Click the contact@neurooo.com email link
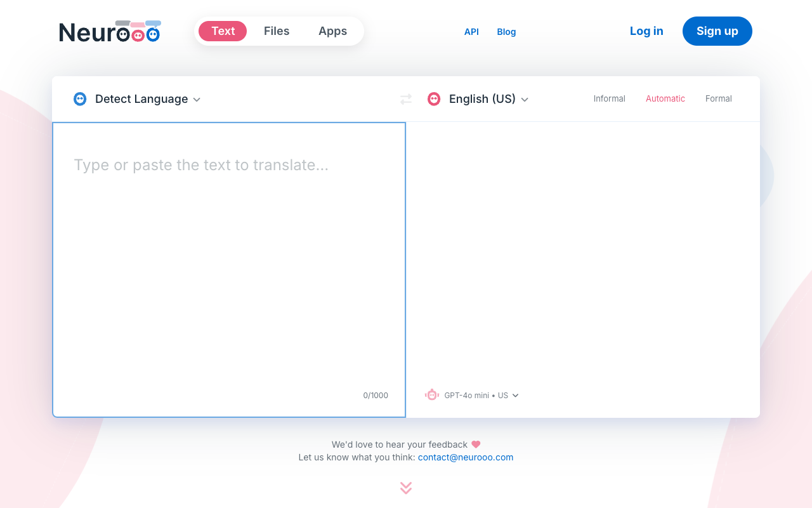Image resolution: width=812 pixels, height=508 pixels. point(466,457)
